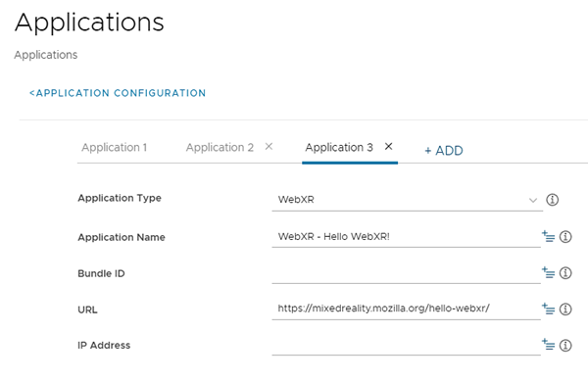The width and height of the screenshot is (588, 381).
Task: Click the Application Type label
Action: [x=120, y=198]
